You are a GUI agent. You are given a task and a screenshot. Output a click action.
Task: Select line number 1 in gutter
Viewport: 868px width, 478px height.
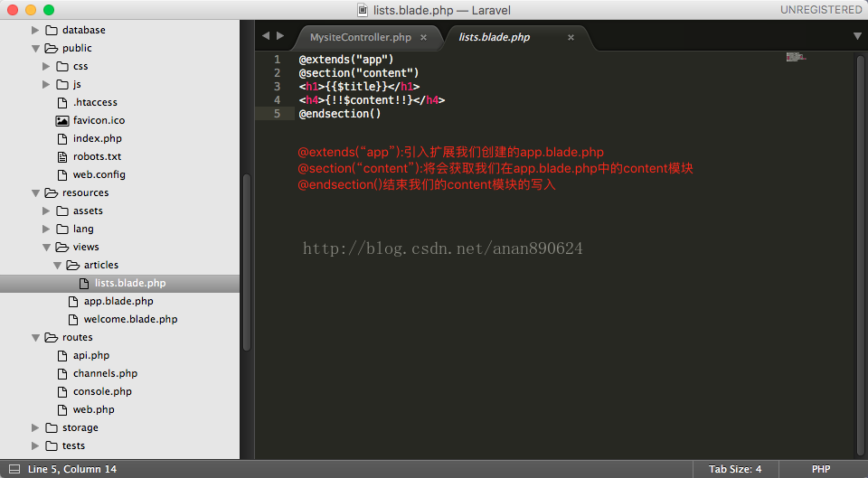click(x=278, y=60)
